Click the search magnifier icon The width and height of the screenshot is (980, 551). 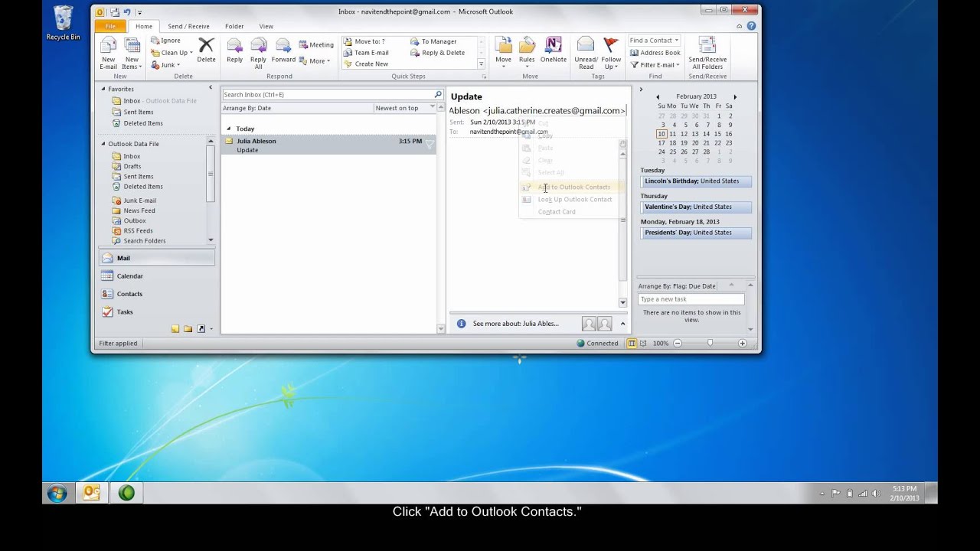pos(438,95)
